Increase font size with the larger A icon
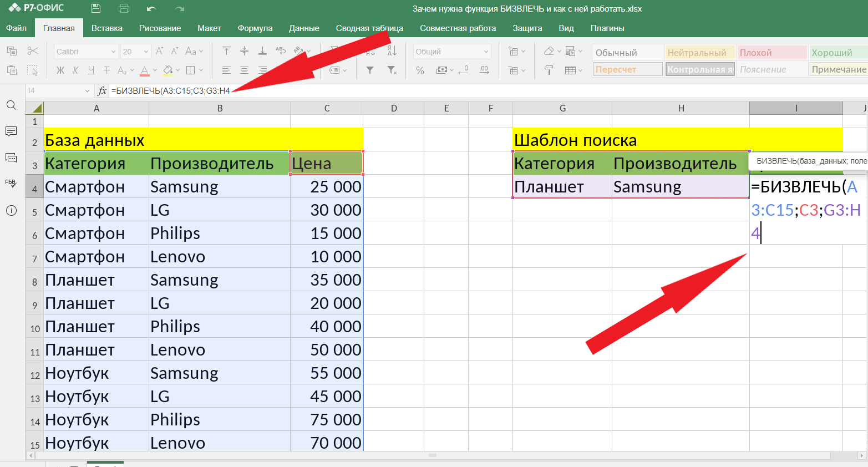This screenshot has height=467, width=868. tap(160, 51)
